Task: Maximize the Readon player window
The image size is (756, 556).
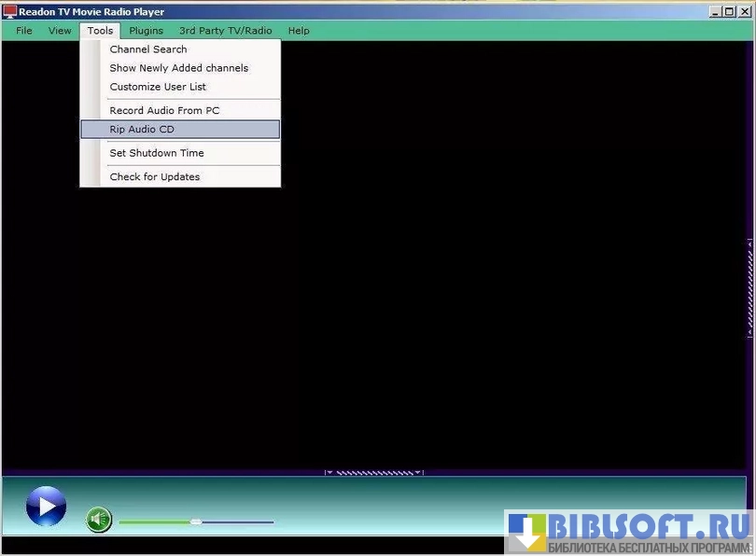Action: (728, 12)
